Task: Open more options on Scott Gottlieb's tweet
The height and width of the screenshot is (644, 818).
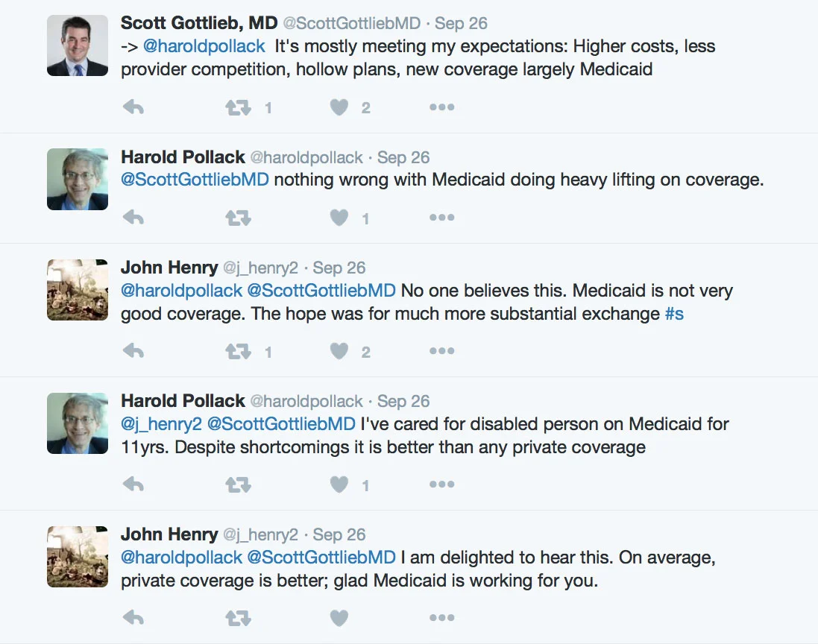Action: point(441,107)
